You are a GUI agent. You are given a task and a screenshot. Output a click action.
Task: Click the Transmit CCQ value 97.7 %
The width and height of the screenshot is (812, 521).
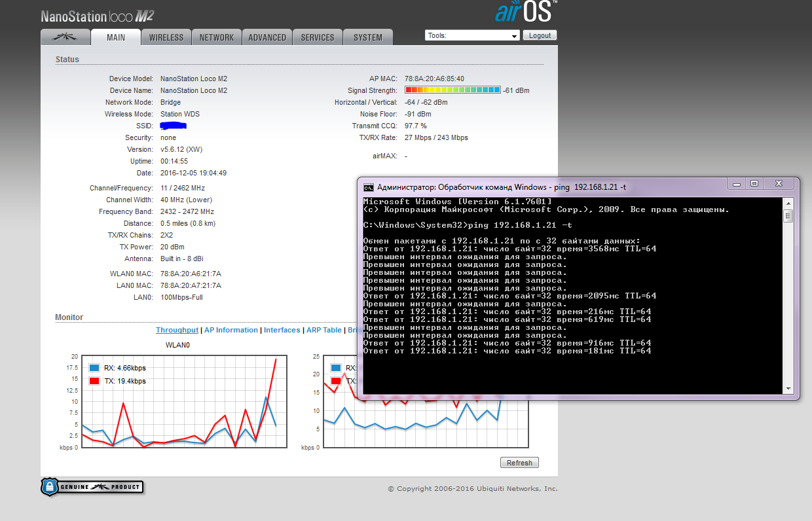tap(416, 126)
